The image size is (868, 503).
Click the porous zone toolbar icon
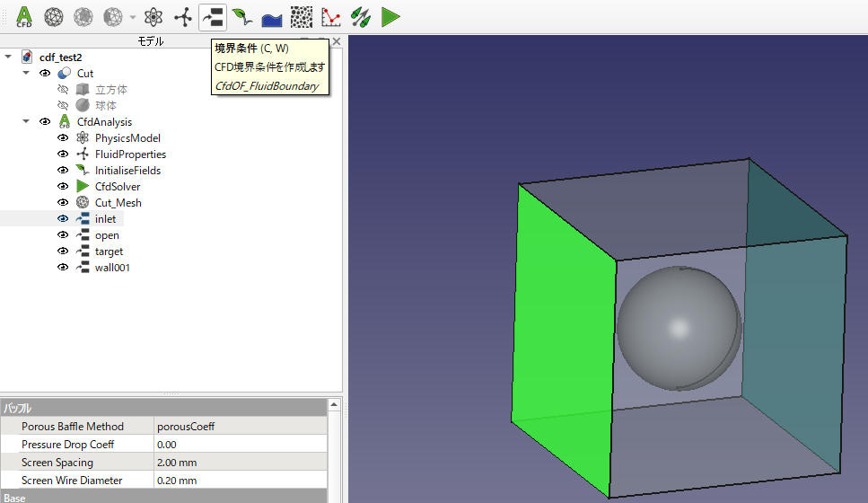[x=302, y=15]
